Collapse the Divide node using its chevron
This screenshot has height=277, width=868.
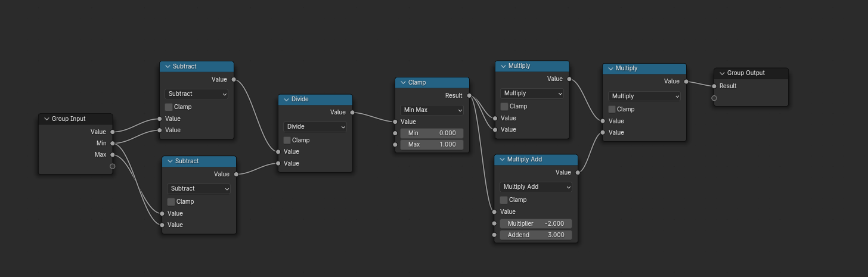pyautogui.click(x=286, y=99)
